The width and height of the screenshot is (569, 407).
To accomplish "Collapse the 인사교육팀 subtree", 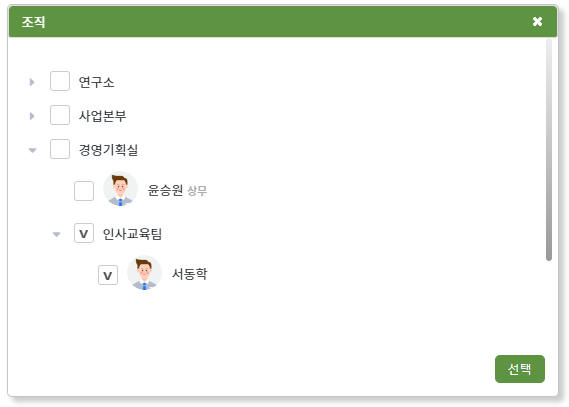I will point(56,234).
